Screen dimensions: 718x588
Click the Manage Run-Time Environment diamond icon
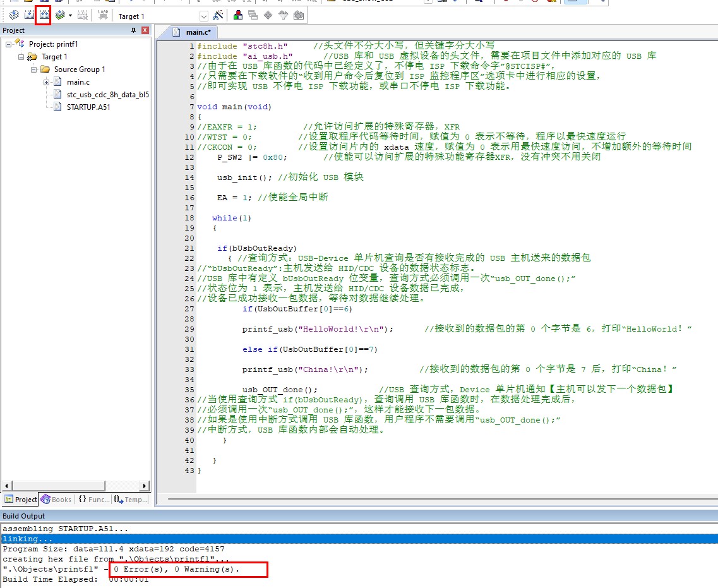[268, 15]
